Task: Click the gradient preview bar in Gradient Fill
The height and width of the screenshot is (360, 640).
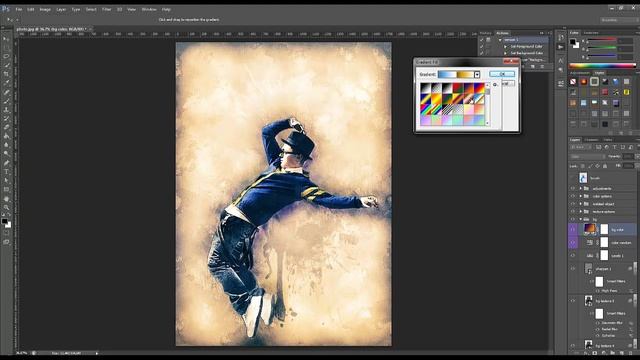Action: click(456, 74)
